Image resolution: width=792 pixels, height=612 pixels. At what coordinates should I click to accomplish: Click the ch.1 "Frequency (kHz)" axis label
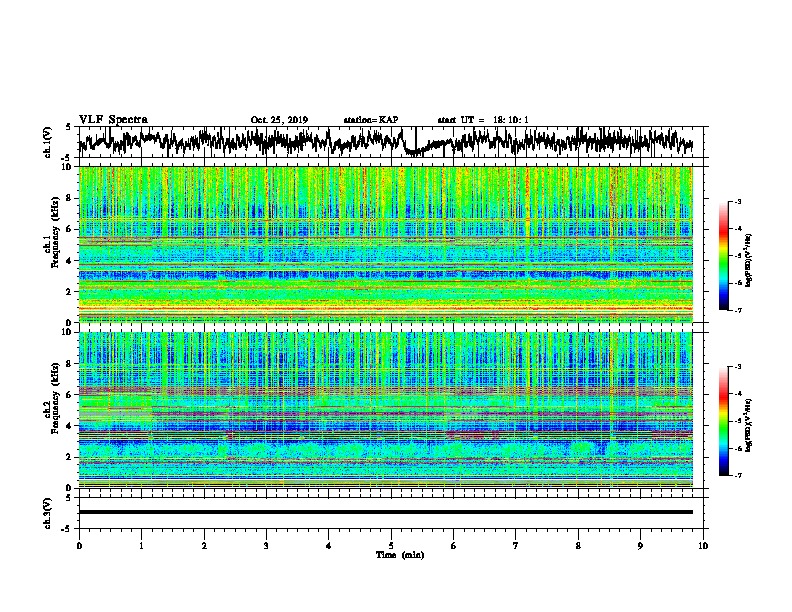coord(56,232)
